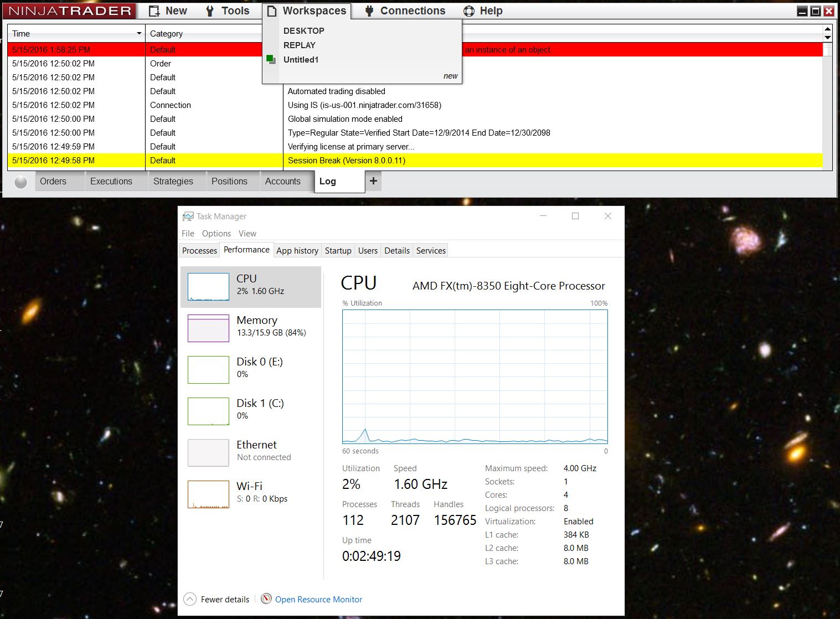Select the DESKTOP workspace
Viewport: 840px width, 619px height.
tap(304, 31)
